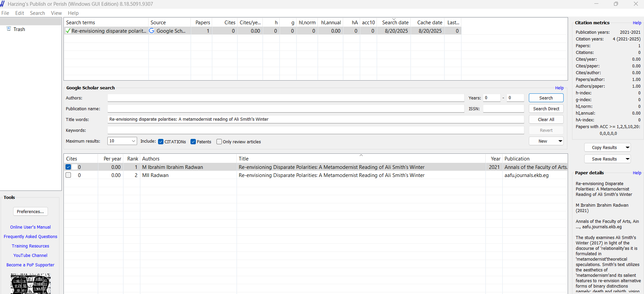Check the MII Radwan result row checkbox
Image resolution: width=644 pixels, height=294 pixels.
click(68, 175)
